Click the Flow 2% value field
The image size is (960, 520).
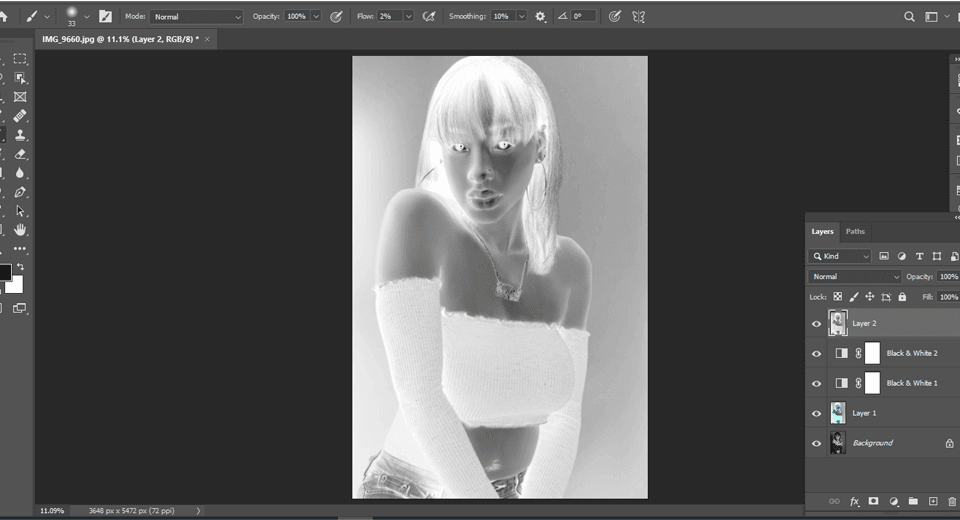click(x=389, y=17)
